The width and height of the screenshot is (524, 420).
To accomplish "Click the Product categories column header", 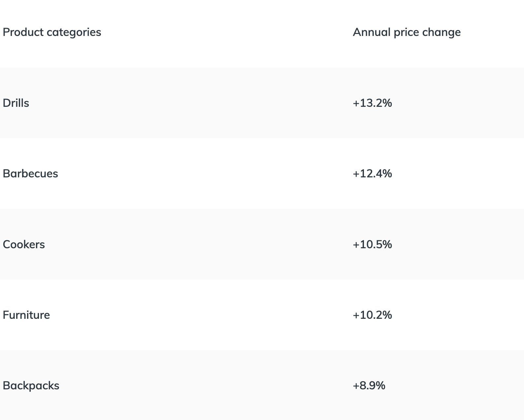I will coord(52,32).
